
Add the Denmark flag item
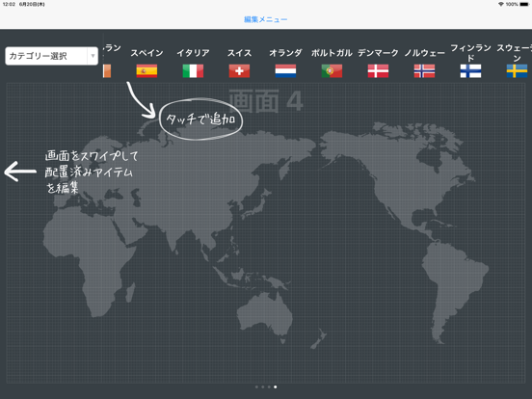pyautogui.click(x=378, y=71)
